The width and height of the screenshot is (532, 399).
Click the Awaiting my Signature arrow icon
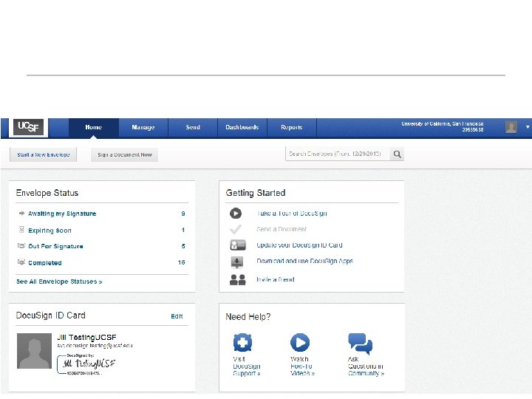[21, 213]
